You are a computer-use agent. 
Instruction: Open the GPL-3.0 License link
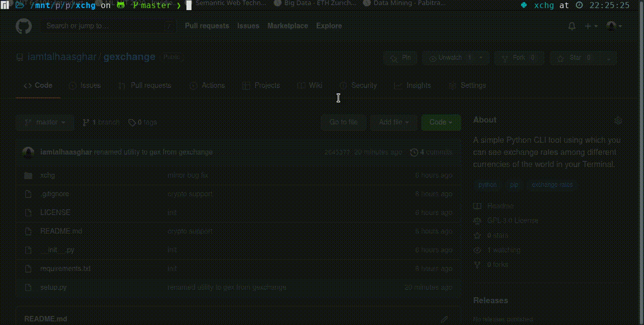[x=506, y=221]
